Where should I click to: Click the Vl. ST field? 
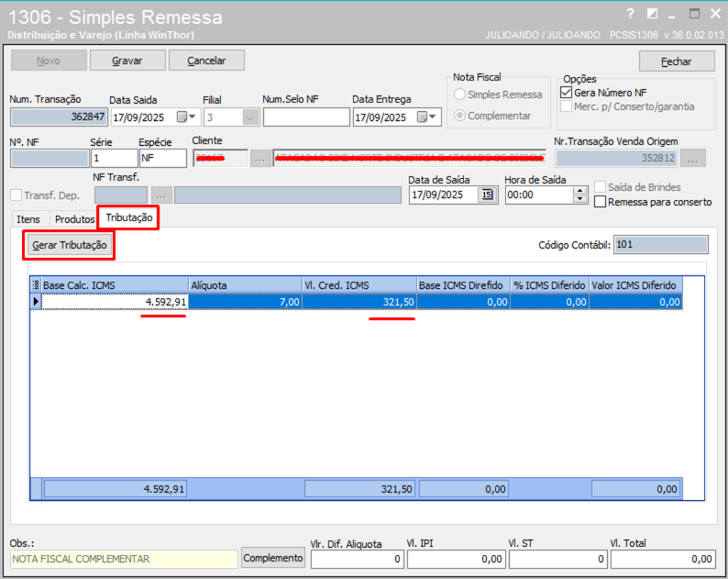pos(557,558)
